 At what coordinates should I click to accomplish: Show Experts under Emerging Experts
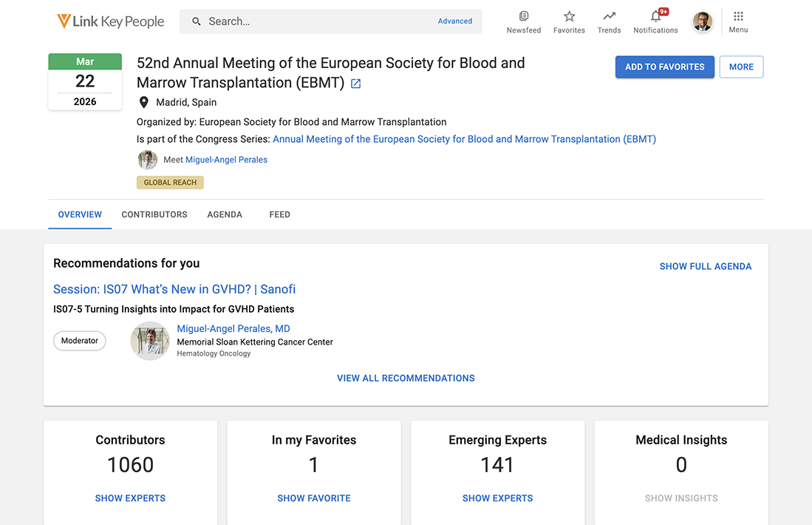497,498
